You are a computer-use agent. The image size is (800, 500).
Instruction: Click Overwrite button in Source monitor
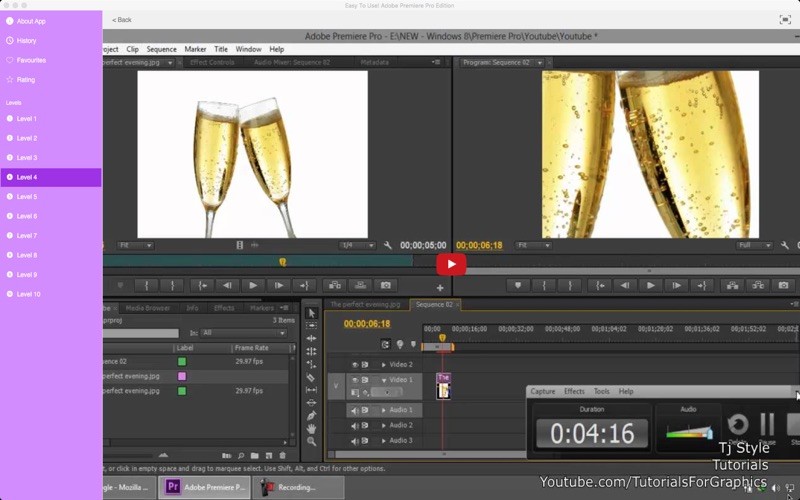point(360,286)
